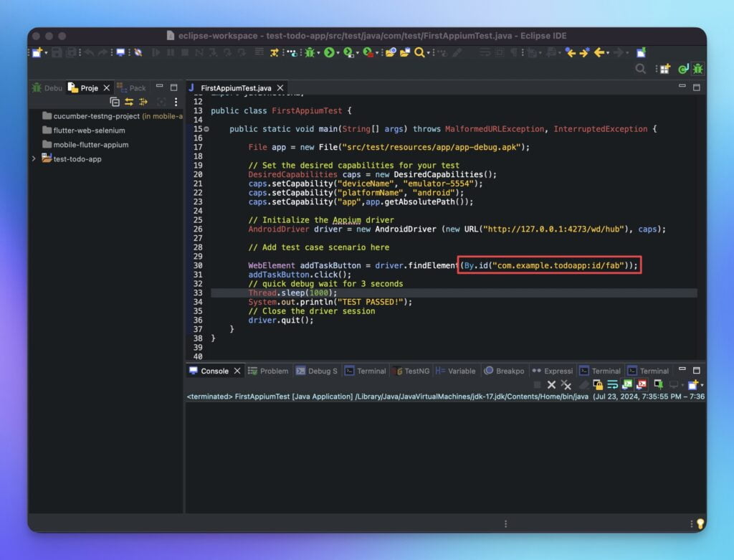The height and width of the screenshot is (560, 734).
Task: Click the New file wizard toolbar icon
Action: (x=37, y=52)
